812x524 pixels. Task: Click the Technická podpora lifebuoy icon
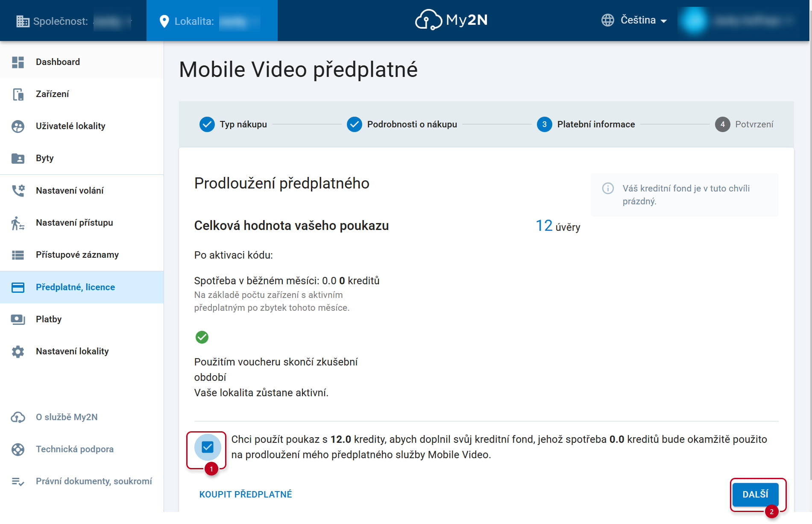tap(18, 449)
